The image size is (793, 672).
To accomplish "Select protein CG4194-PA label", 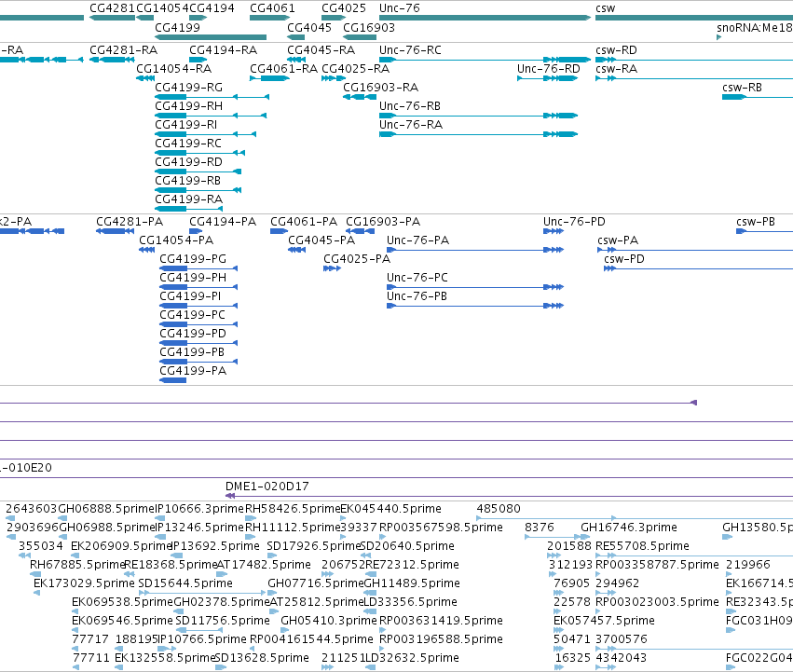I will pyautogui.click(x=223, y=222).
